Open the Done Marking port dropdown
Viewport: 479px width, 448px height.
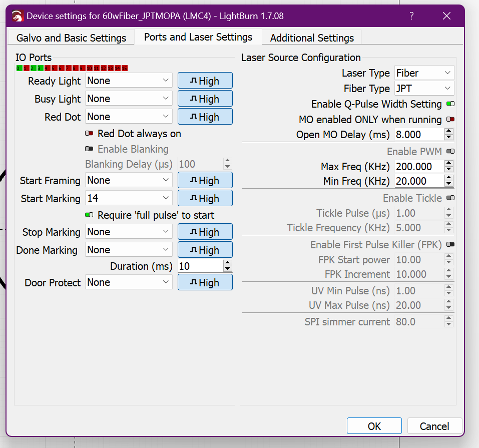[x=129, y=250]
